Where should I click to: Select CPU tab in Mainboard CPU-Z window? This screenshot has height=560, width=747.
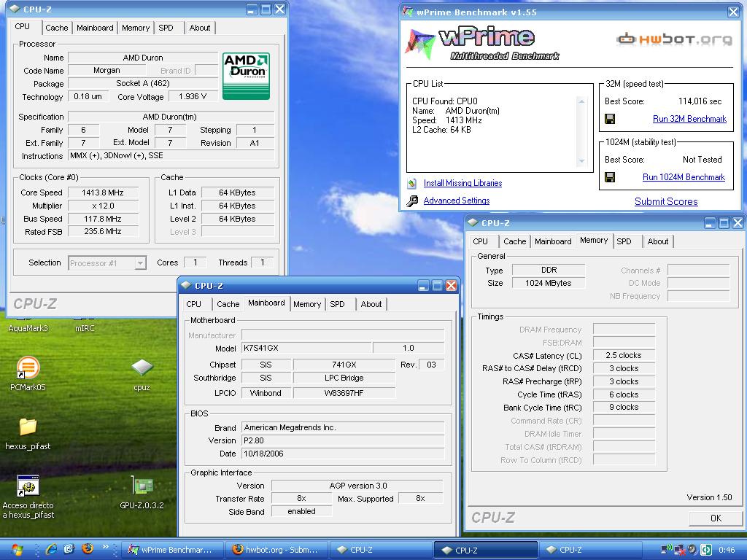pos(193,304)
